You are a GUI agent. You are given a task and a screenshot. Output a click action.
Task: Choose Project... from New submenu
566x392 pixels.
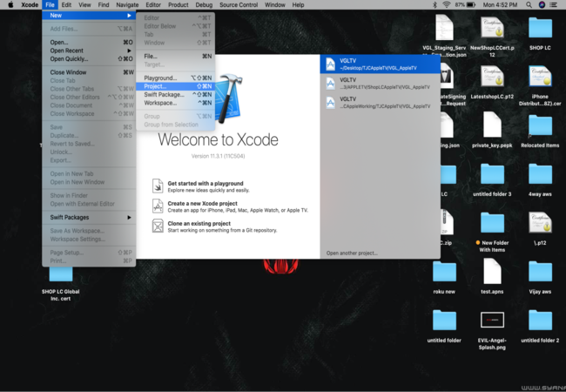[x=175, y=86]
